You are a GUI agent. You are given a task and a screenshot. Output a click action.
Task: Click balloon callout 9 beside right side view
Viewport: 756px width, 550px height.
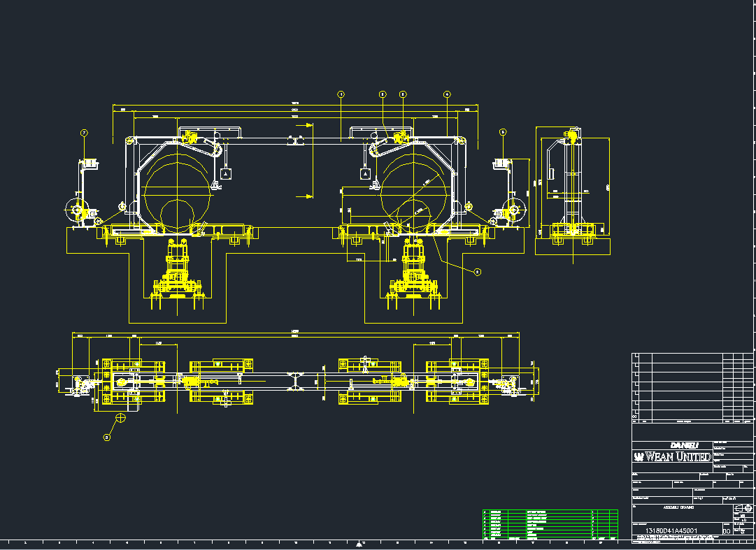coord(503,132)
